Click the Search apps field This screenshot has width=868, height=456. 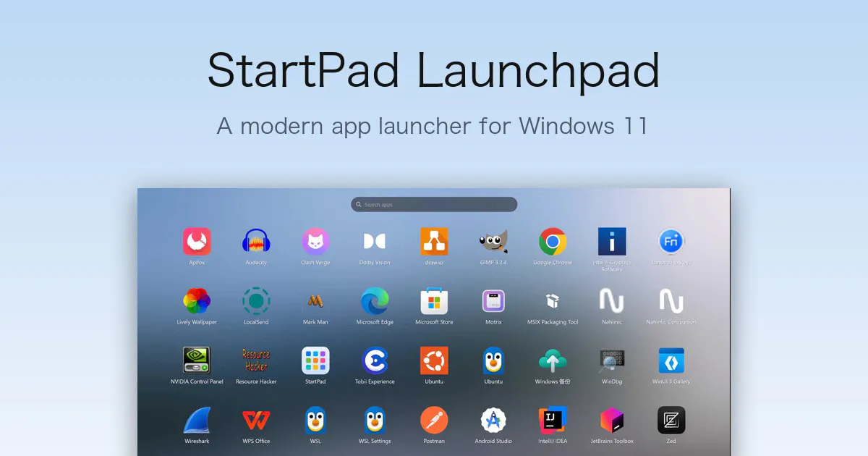pos(434,205)
